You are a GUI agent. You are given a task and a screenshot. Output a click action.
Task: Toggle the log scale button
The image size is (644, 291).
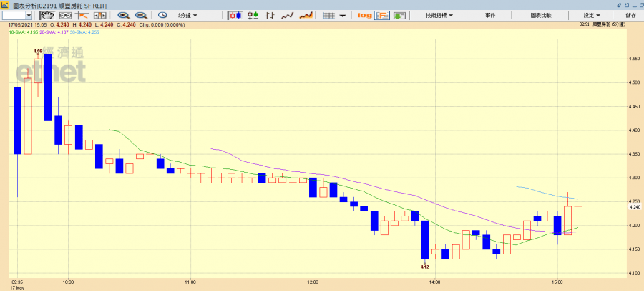click(365, 14)
